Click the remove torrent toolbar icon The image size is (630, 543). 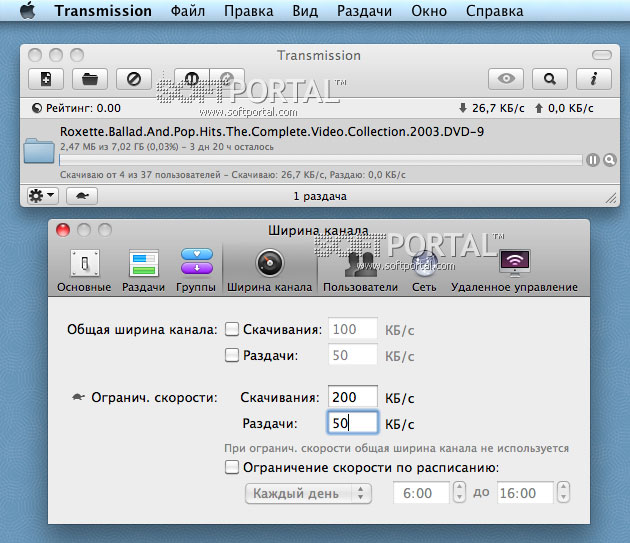(x=133, y=78)
